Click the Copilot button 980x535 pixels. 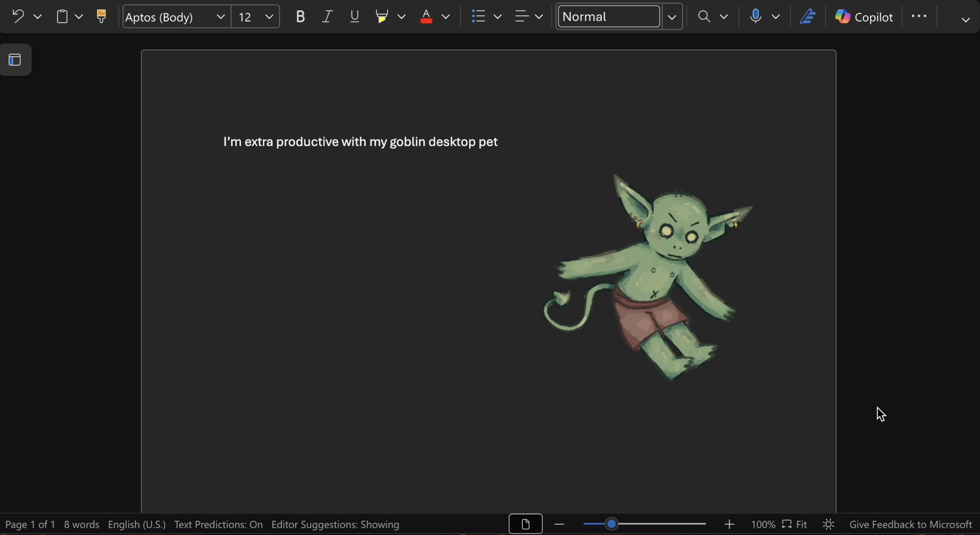coord(864,17)
